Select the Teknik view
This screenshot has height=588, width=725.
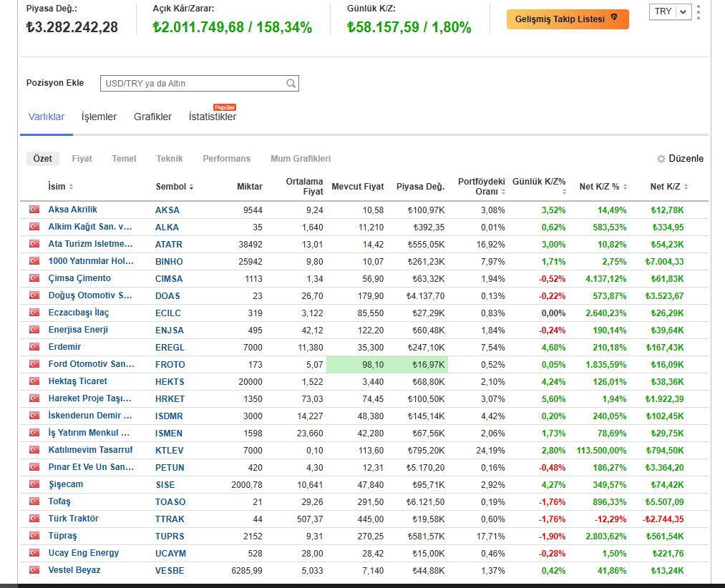pyautogui.click(x=169, y=159)
